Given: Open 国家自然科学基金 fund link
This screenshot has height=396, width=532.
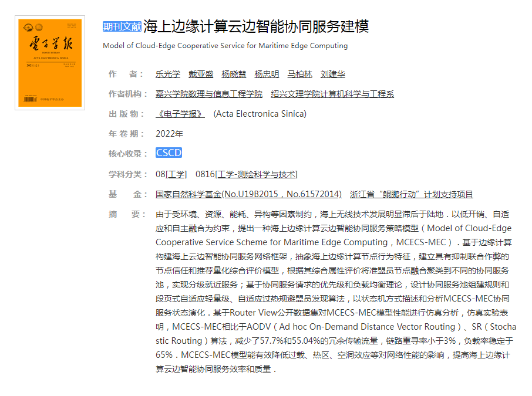Looking at the screenshot, I should 248,194.
